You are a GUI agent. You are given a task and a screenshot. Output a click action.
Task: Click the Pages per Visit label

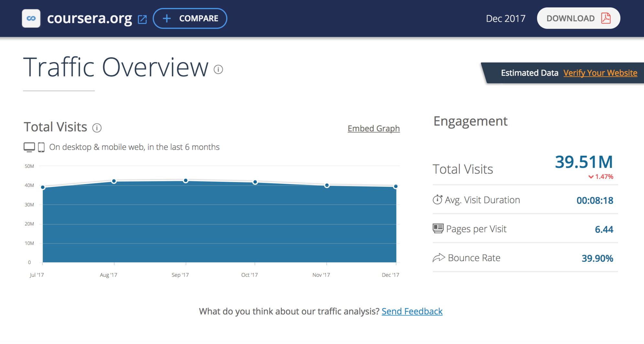(476, 229)
